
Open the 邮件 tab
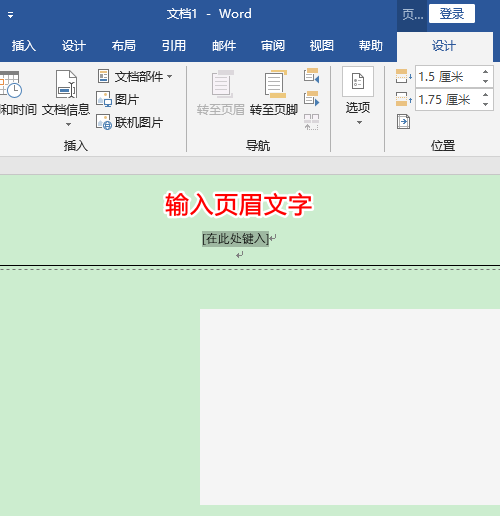coord(224,46)
